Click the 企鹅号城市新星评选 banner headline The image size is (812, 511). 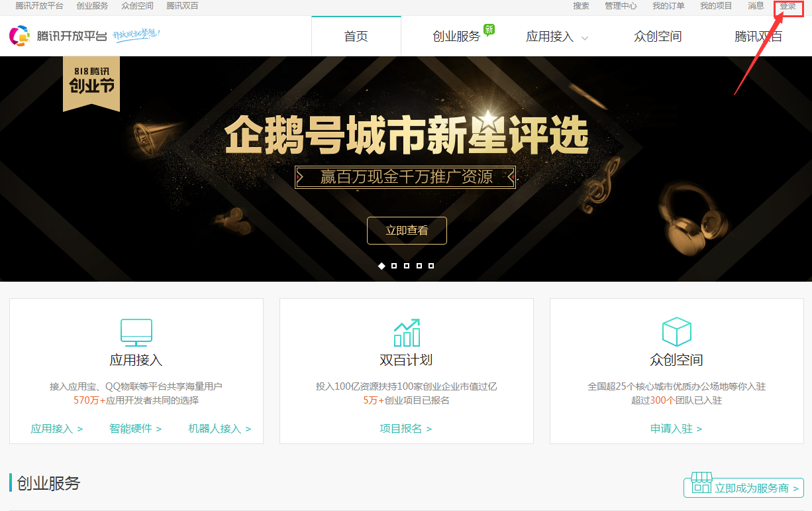click(x=407, y=135)
